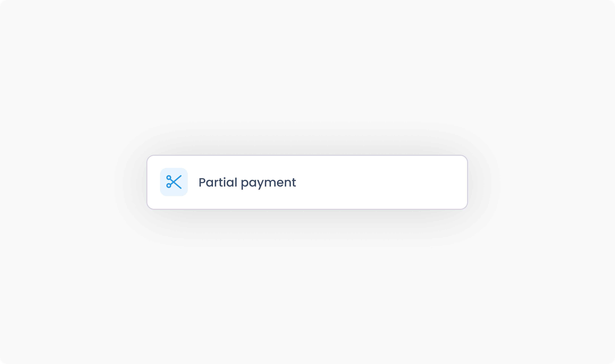This screenshot has width=615, height=364.
Task: Toggle the Partial payment option
Action: [307, 182]
